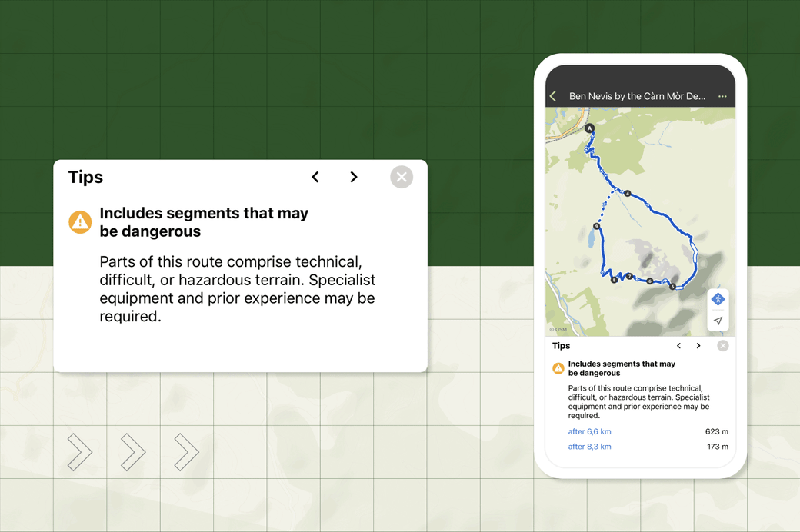Tap the route title 'Ben Nevis by the Càrn Mòr De...'

637,96
